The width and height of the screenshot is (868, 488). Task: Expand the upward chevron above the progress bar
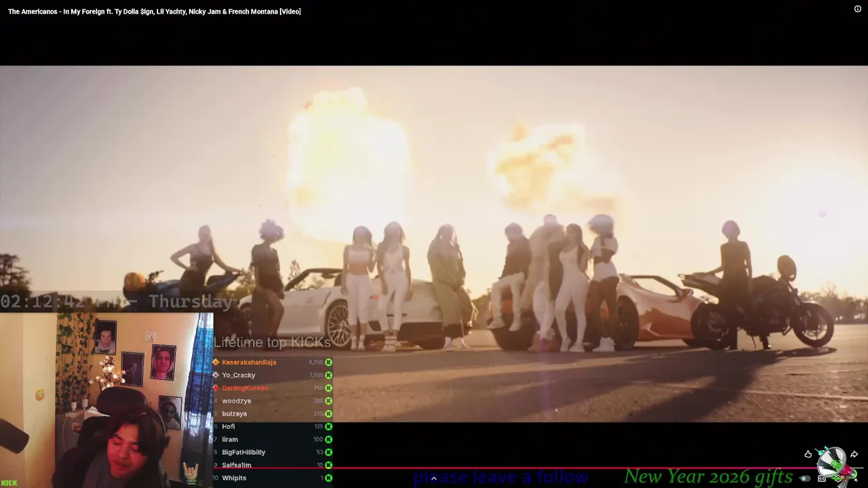(434, 479)
